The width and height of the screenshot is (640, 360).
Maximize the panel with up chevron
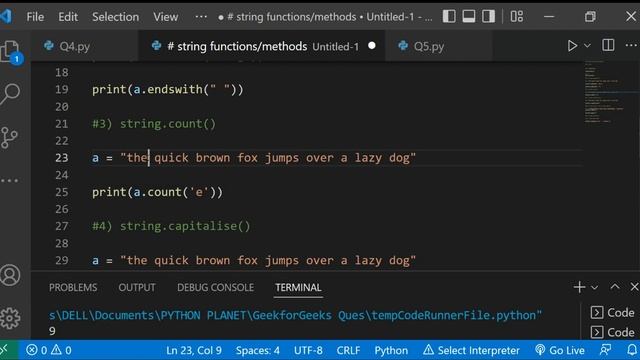click(615, 287)
